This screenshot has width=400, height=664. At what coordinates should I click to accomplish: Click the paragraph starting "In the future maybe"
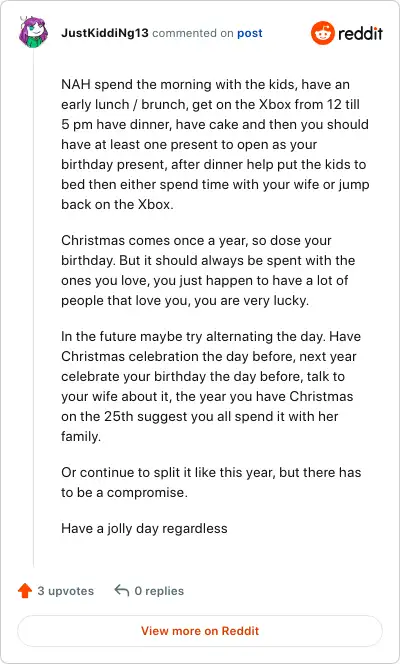click(211, 386)
